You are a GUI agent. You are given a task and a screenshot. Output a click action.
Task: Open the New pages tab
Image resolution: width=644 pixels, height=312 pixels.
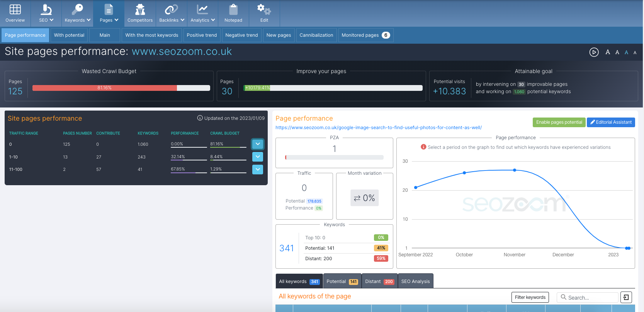pyautogui.click(x=279, y=35)
